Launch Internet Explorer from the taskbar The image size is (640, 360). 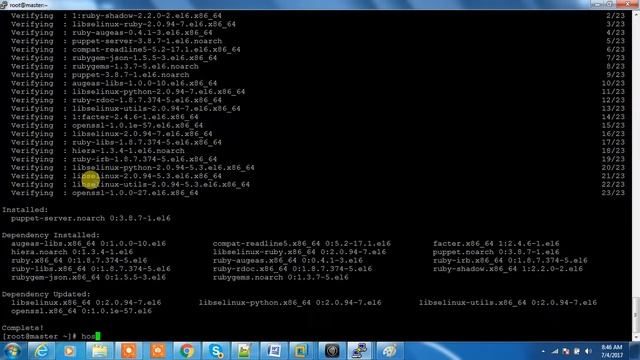(x=41, y=351)
